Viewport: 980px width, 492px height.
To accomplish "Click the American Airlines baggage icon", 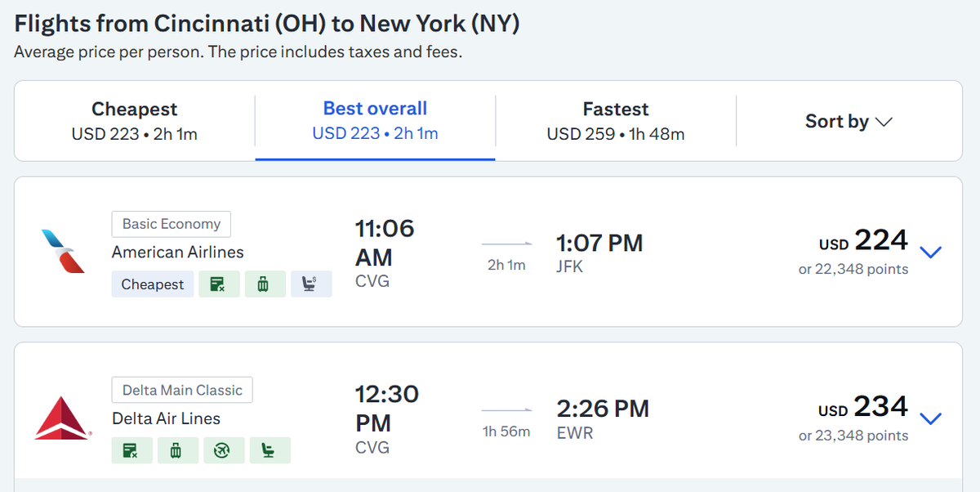I will tap(265, 284).
